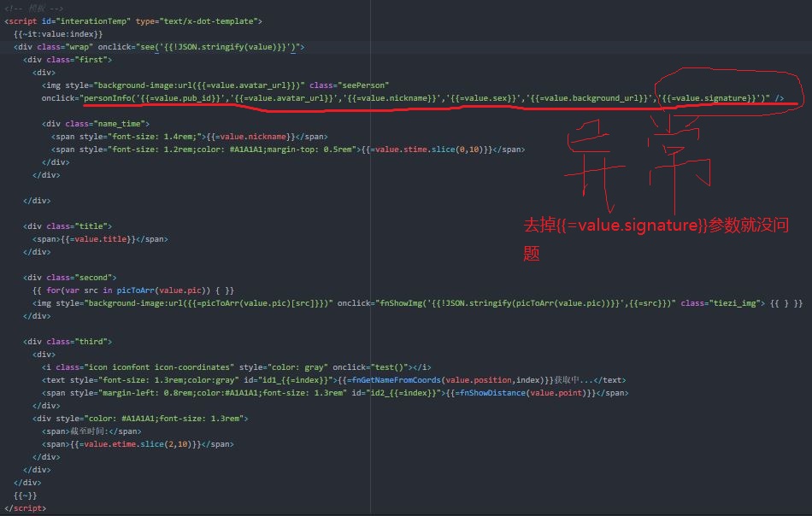
Task: Click the class="third" div line
Action: click(x=68, y=342)
